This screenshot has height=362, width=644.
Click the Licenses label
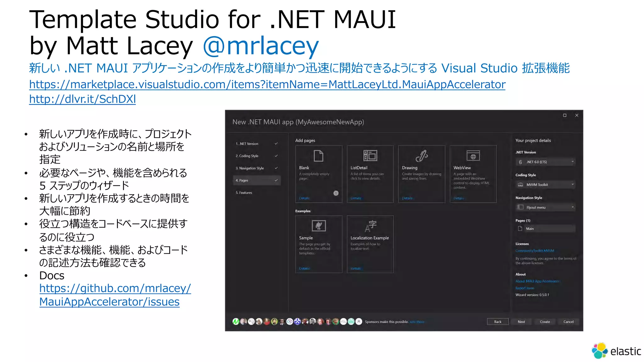(x=522, y=244)
